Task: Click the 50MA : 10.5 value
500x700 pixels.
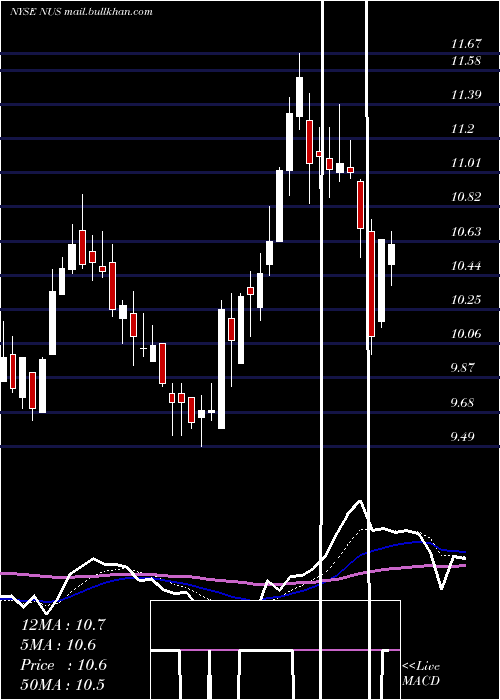Action: 63,684
